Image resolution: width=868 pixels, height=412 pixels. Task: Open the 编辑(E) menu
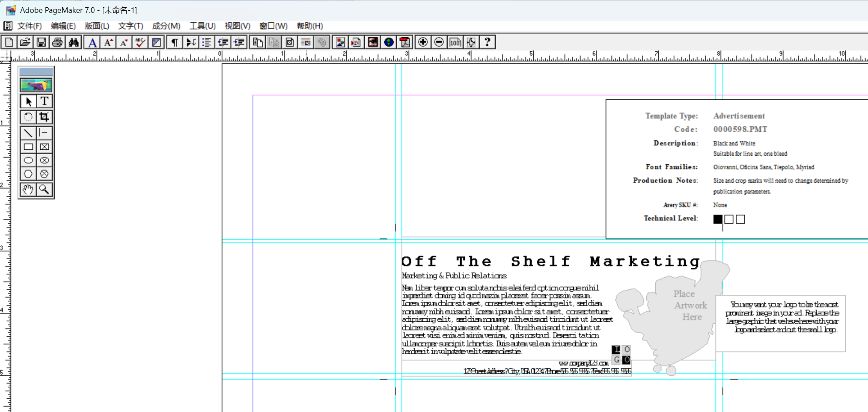point(63,26)
